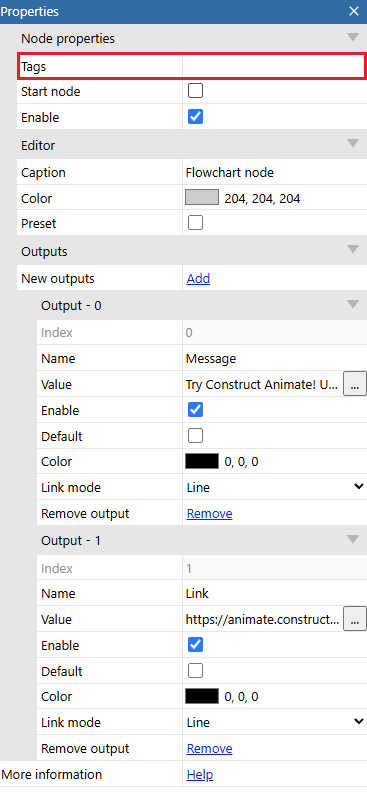Collapse the Output - 1 group
Screen dimensions: 367x802
(x=353, y=540)
